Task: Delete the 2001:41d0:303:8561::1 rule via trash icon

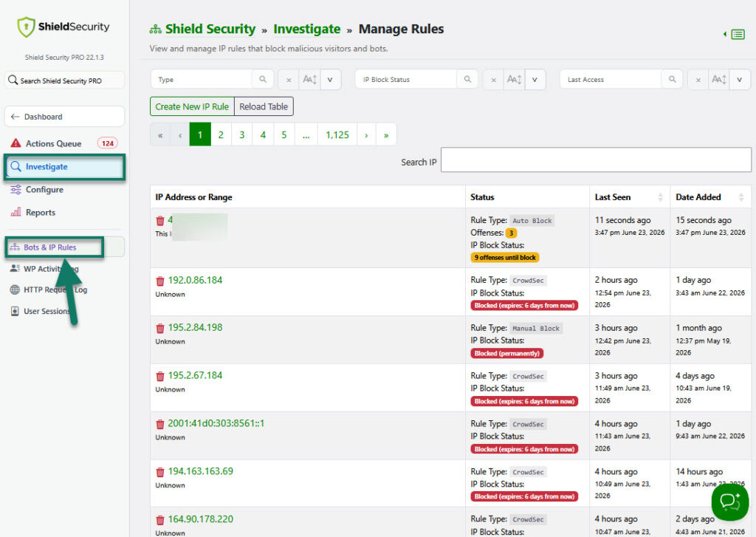Action: tap(160, 424)
